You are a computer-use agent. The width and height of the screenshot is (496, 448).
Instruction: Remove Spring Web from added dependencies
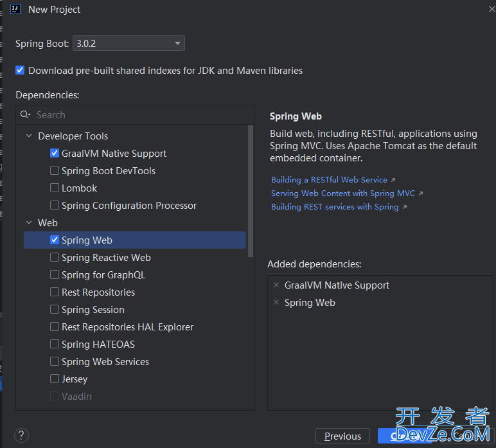pos(276,303)
